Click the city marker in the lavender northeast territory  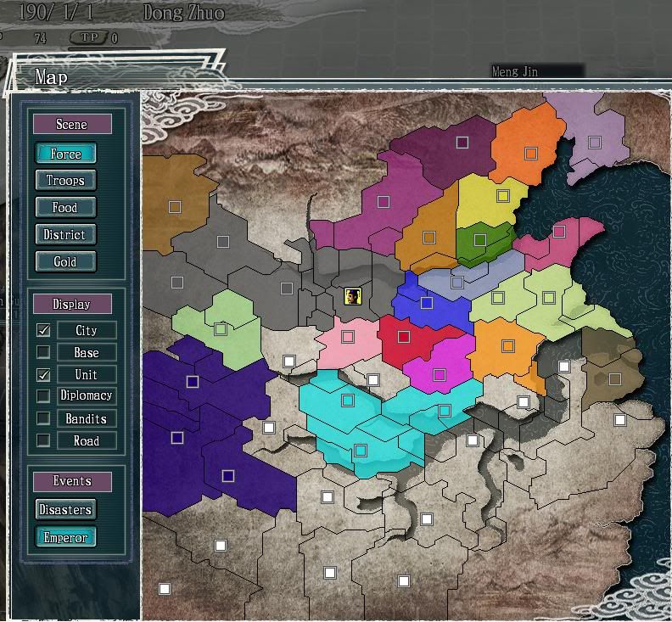pyautogui.click(x=595, y=143)
